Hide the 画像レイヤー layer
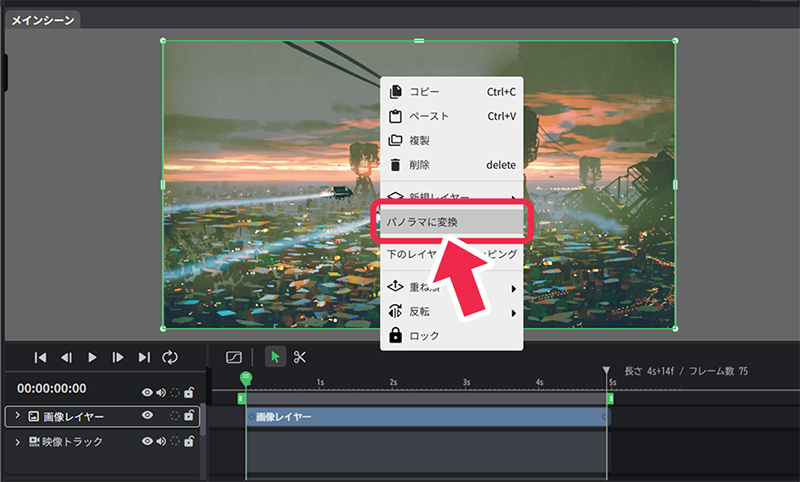Screen dimensions: 800x482 point(147,415)
